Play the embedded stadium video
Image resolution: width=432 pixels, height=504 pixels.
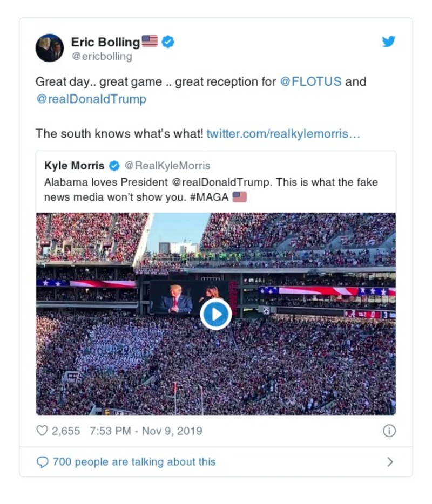[x=215, y=314]
